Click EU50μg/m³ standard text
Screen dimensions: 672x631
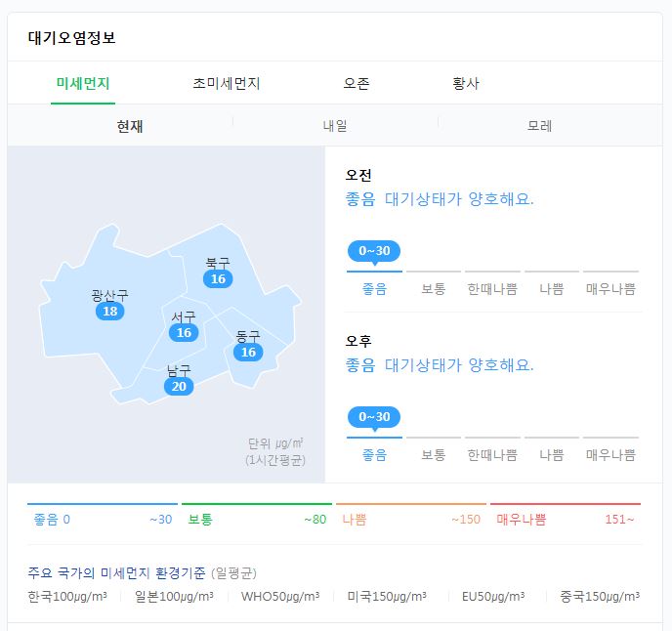coord(493,596)
